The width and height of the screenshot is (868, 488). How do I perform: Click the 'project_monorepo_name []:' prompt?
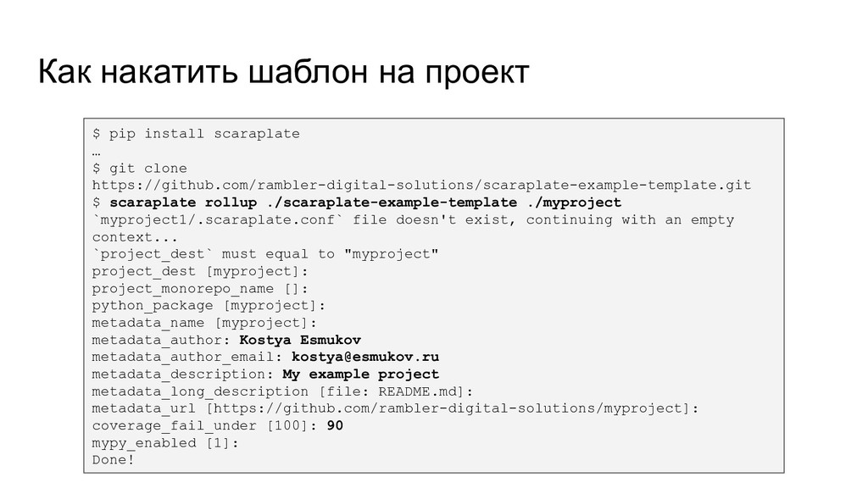[200, 288]
